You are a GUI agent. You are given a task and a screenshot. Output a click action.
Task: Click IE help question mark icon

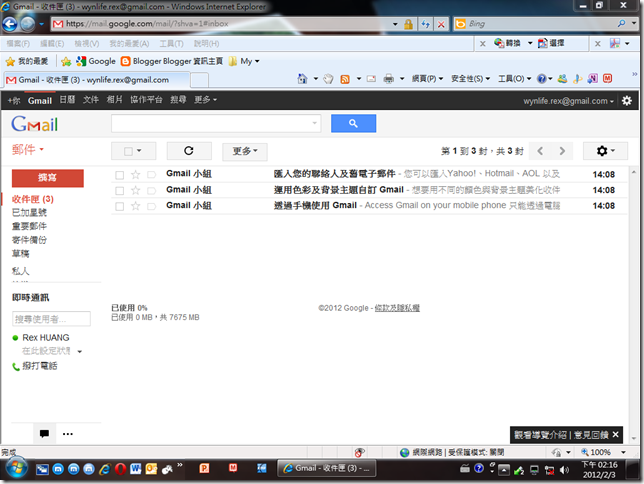(x=542, y=78)
